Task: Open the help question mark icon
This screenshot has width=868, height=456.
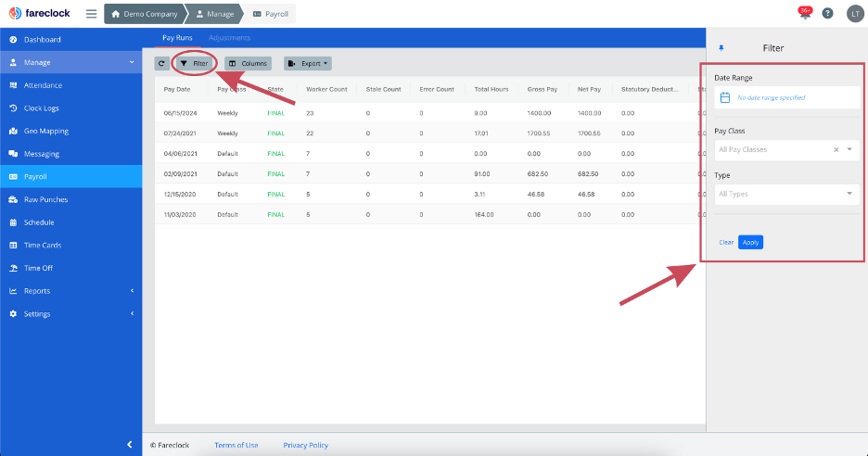Action: 827,14
